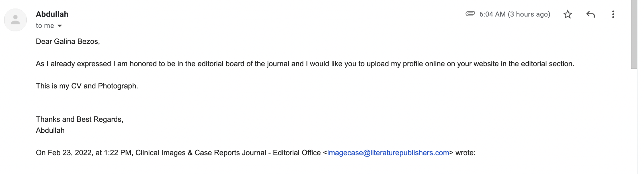Expand recipient details arrow beside "to me"

(60, 26)
